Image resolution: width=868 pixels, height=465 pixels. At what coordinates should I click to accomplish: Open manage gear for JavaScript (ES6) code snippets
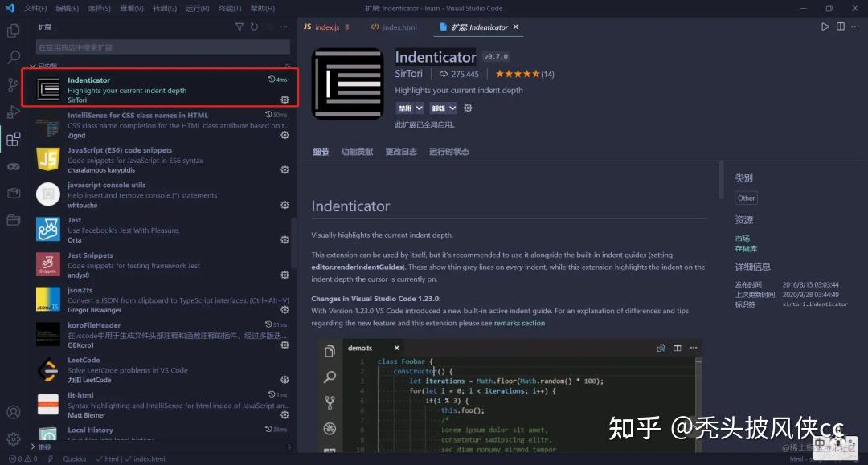coord(285,169)
